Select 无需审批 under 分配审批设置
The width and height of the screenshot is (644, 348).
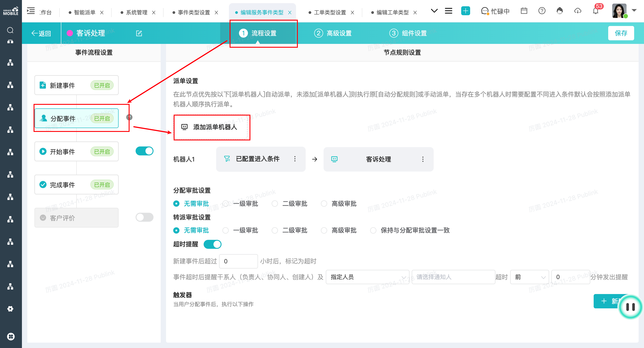tap(191, 204)
